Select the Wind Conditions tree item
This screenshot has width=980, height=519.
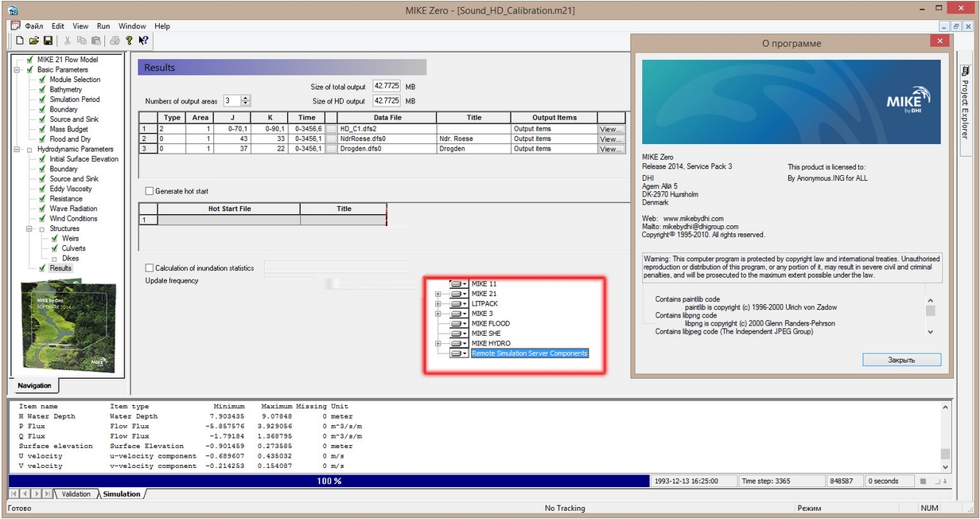click(73, 218)
